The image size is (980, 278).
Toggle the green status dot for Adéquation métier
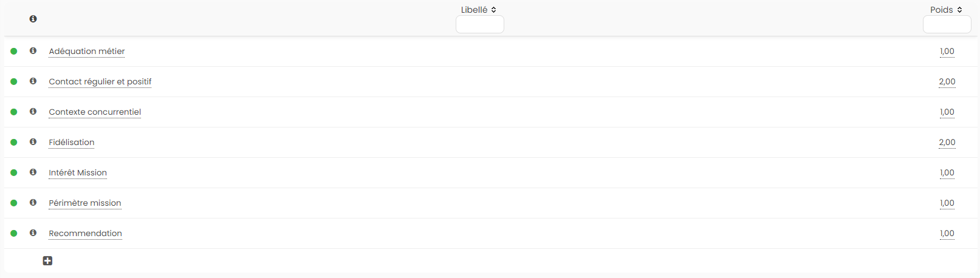point(14,52)
